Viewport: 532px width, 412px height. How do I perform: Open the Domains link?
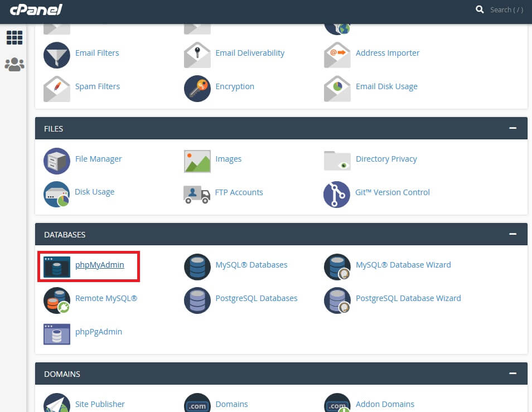[232, 404]
